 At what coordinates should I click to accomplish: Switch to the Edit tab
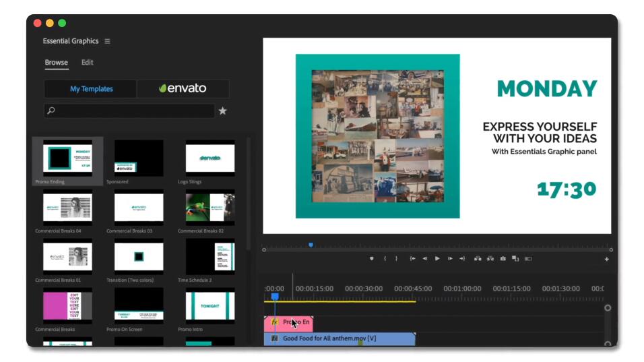(x=88, y=63)
